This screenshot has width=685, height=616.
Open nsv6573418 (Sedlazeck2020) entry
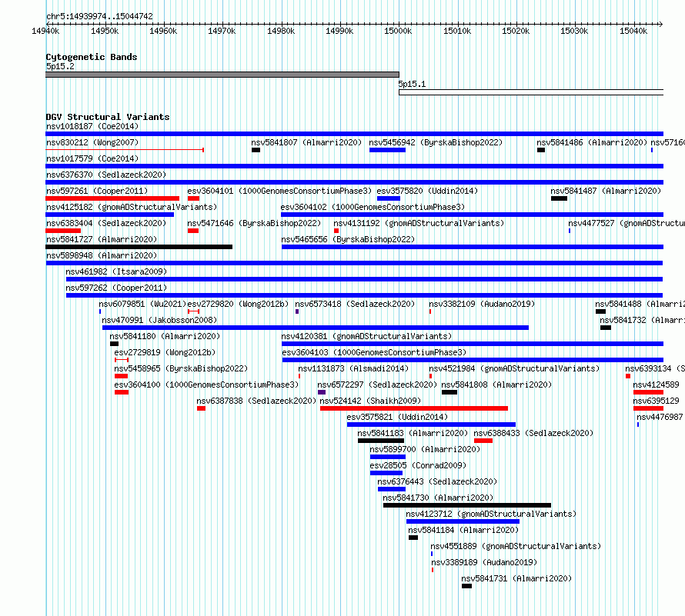(x=355, y=305)
